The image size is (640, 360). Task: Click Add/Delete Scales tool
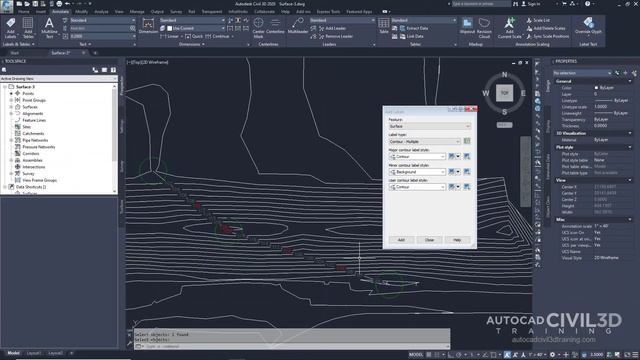tap(546, 28)
